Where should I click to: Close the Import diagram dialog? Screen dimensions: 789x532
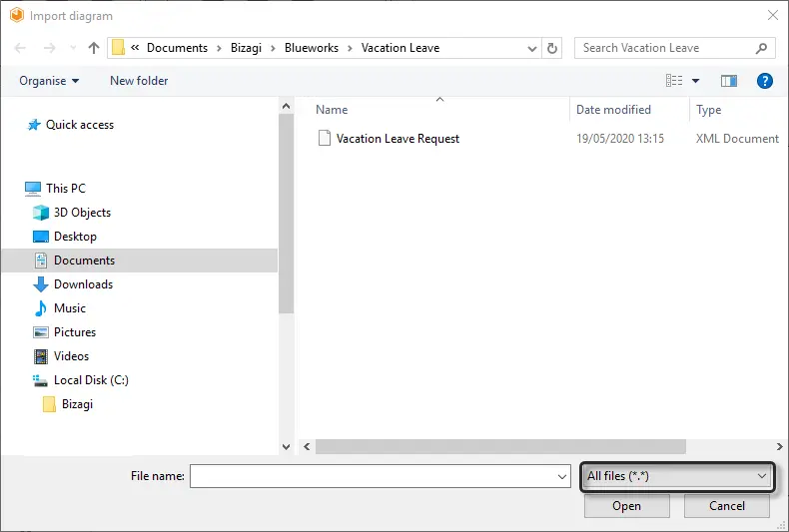pyautogui.click(x=773, y=16)
